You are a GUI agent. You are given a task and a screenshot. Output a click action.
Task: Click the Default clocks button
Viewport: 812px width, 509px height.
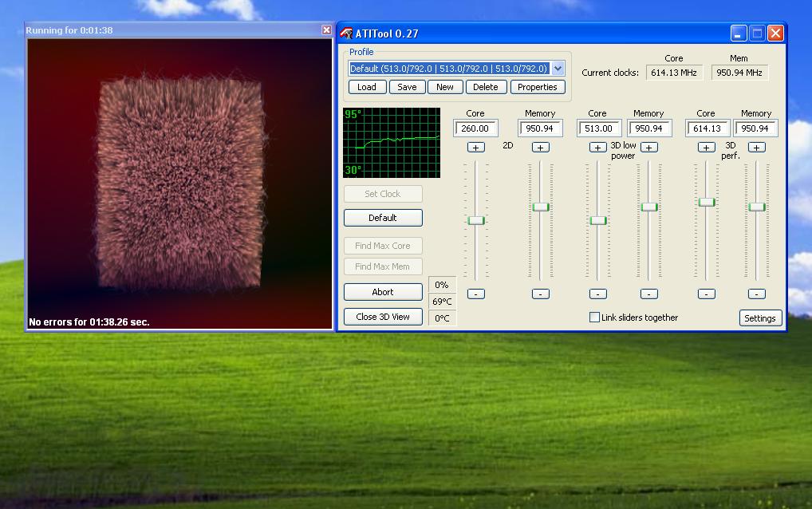[x=383, y=218]
